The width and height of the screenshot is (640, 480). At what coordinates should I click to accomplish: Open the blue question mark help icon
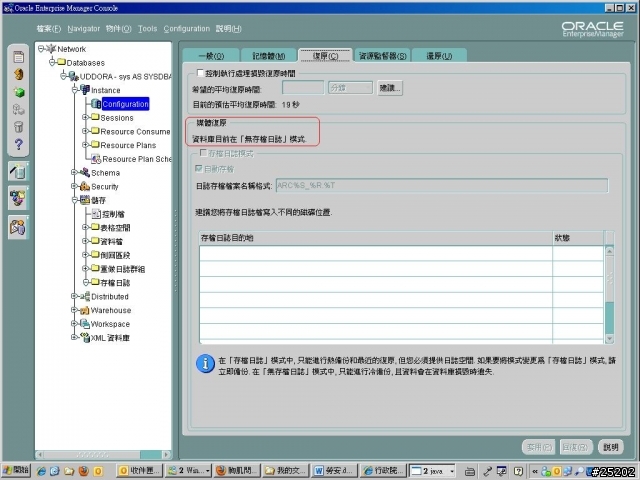(x=18, y=144)
